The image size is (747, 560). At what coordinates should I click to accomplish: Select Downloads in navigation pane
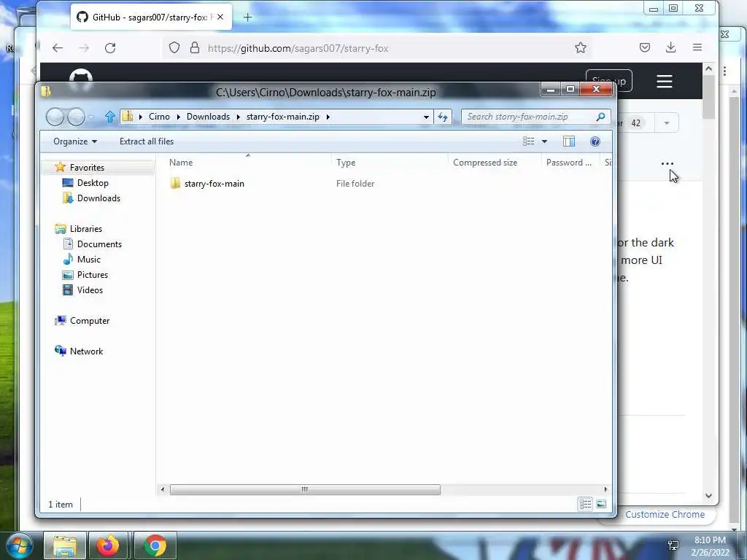tap(98, 198)
